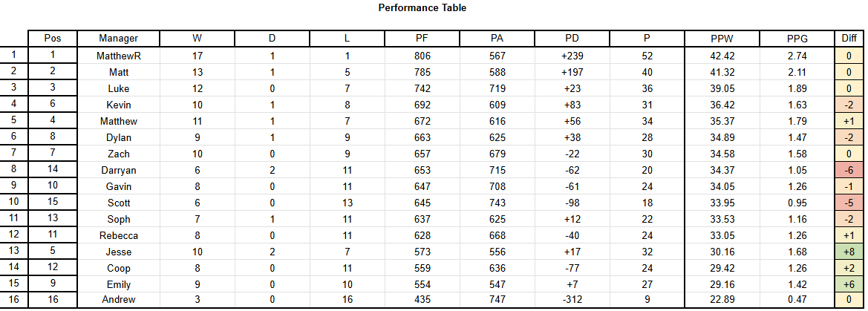Image resolution: width=868 pixels, height=311 pixels.
Task: Select Coop's PPW value 29.42
Action: coord(722,268)
